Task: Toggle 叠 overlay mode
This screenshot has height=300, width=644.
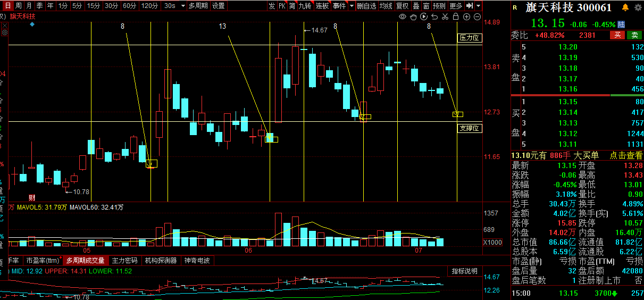Action: tap(416, 6)
